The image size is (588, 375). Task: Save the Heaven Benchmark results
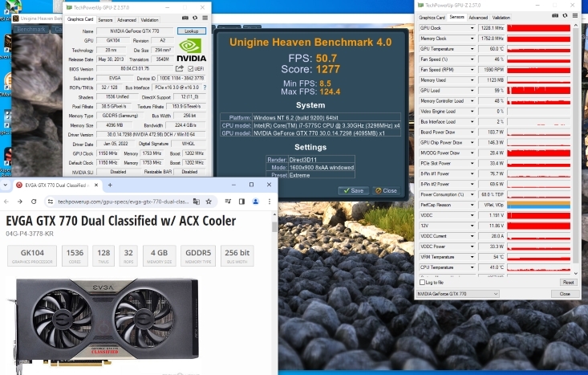(x=353, y=190)
